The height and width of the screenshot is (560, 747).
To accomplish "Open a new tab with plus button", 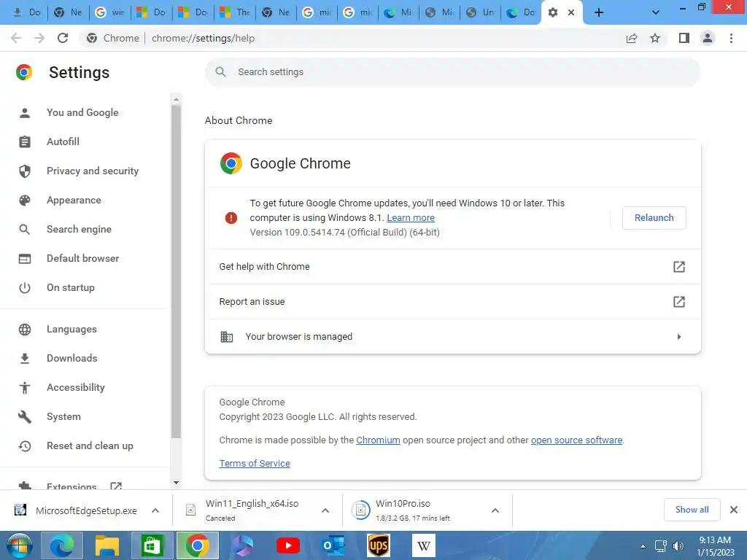I will pyautogui.click(x=599, y=12).
